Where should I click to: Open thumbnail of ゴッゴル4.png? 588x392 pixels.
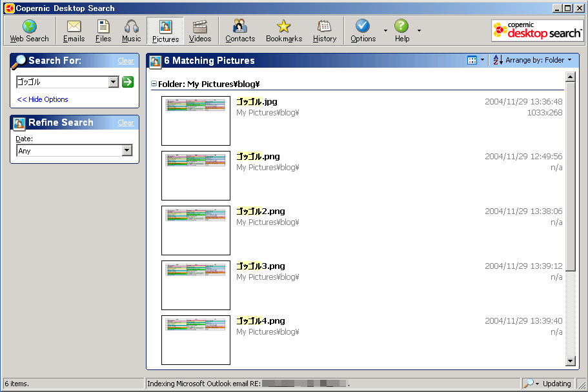click(x=196, y=340)
